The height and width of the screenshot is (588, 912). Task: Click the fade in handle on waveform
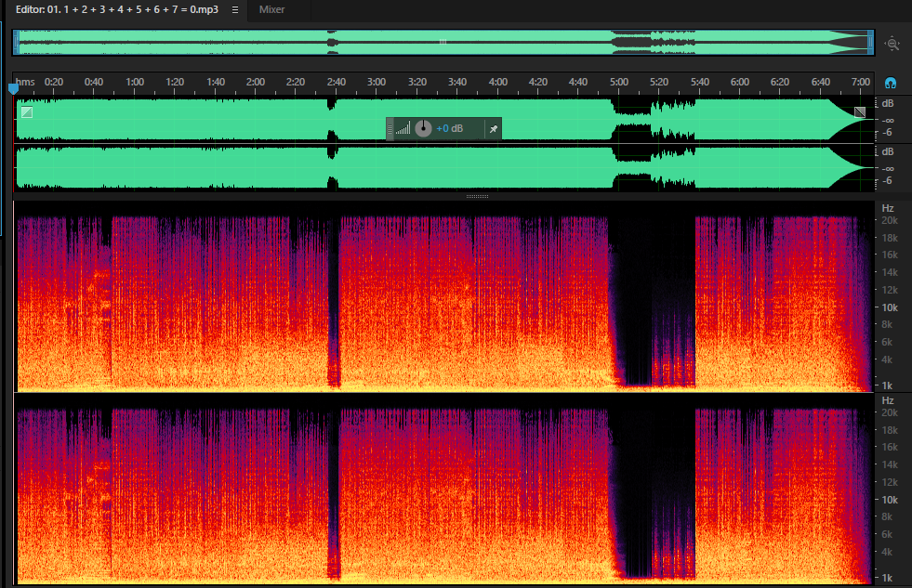27,112
